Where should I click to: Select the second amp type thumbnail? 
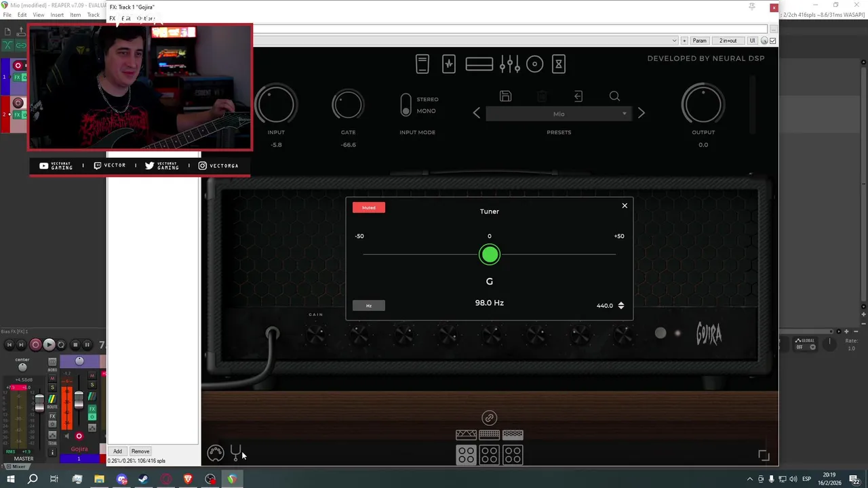(489, 434)
